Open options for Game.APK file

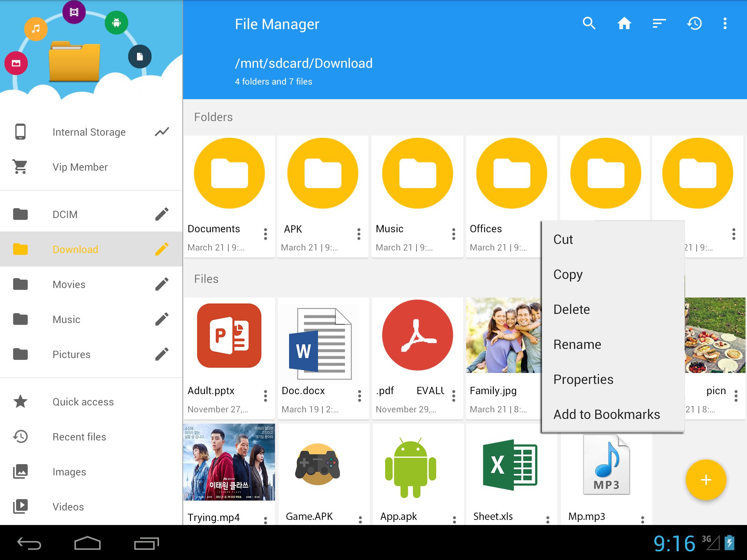tap(360, 520)
